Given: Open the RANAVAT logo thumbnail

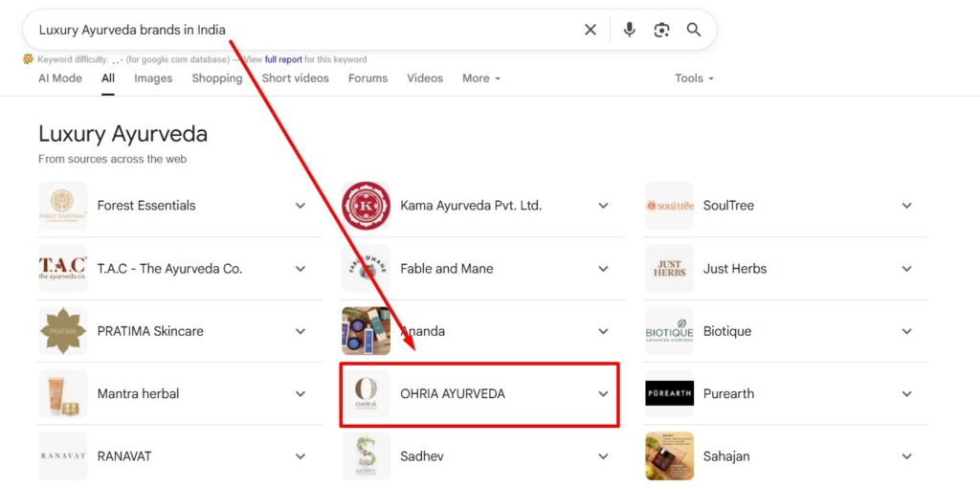Looking at the screenshot, I should [x=62, y=455].
